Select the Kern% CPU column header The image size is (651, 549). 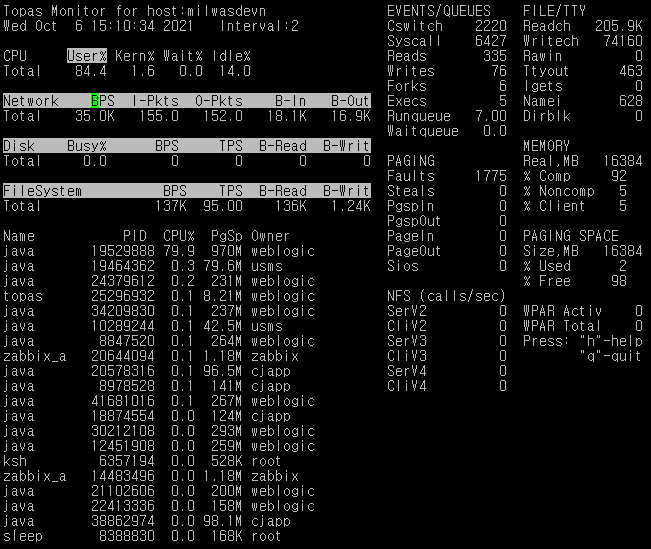point(135,56)
